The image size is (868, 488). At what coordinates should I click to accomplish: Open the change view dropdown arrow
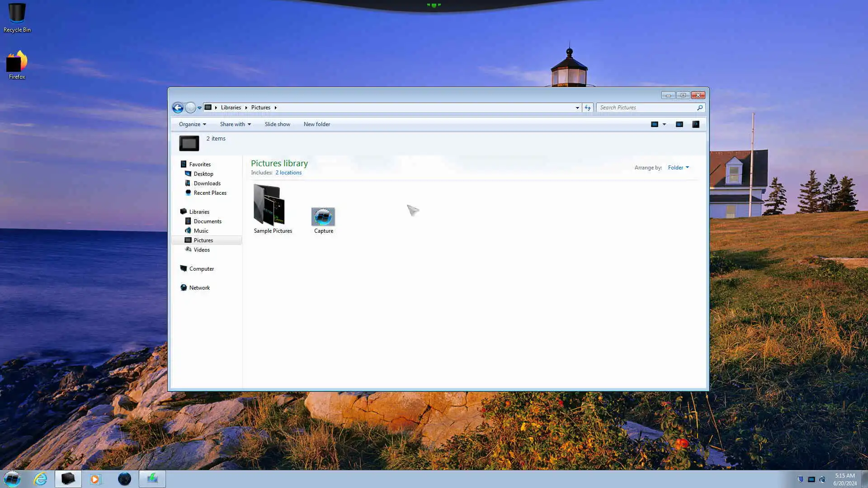(x=664, y=124)
